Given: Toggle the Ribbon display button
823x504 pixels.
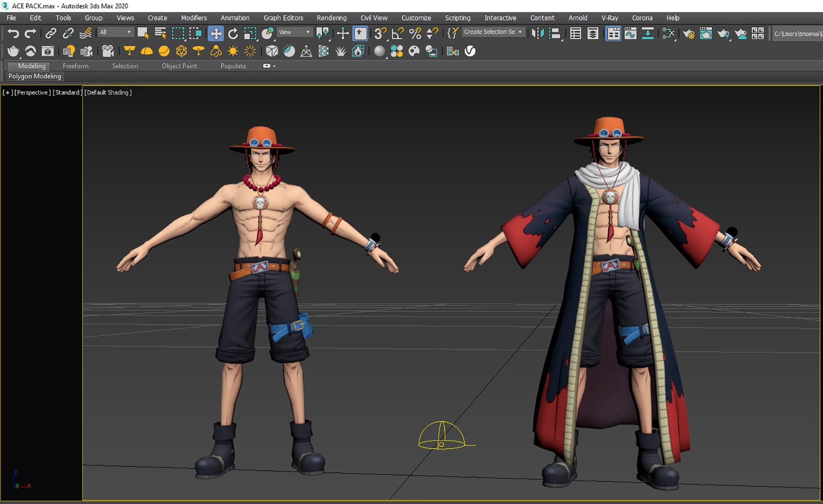Looking at the screenshot, I should tap(613, 33).
